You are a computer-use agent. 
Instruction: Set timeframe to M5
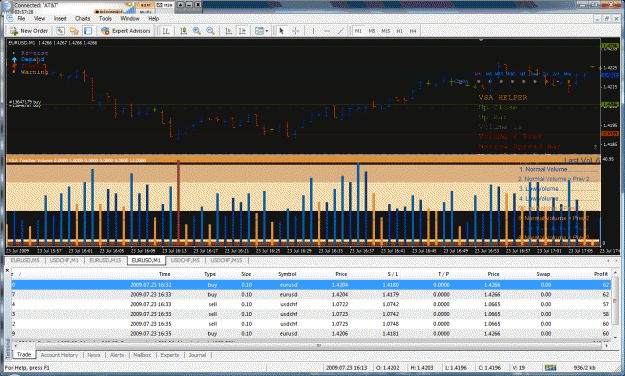coord(371,31)
